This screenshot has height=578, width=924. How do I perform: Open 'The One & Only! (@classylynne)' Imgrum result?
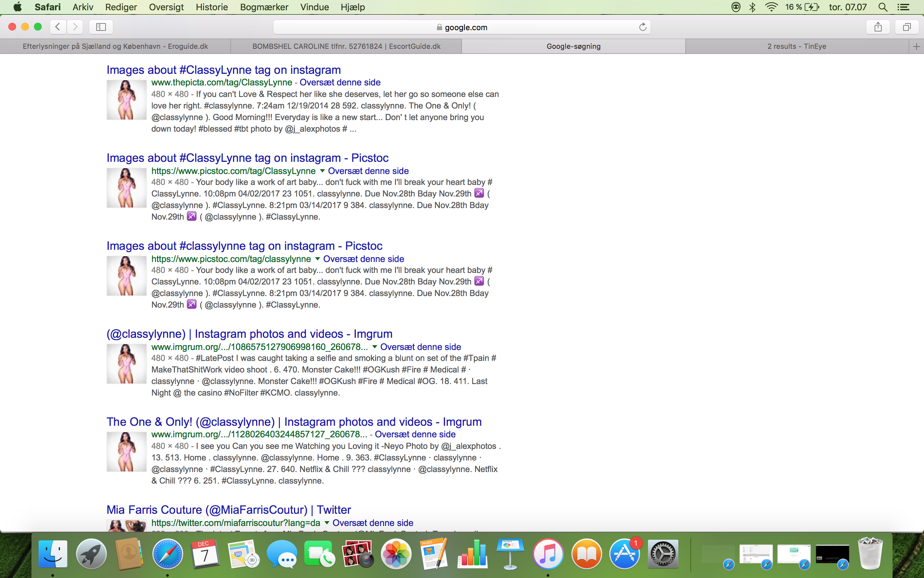click(294, 422)
